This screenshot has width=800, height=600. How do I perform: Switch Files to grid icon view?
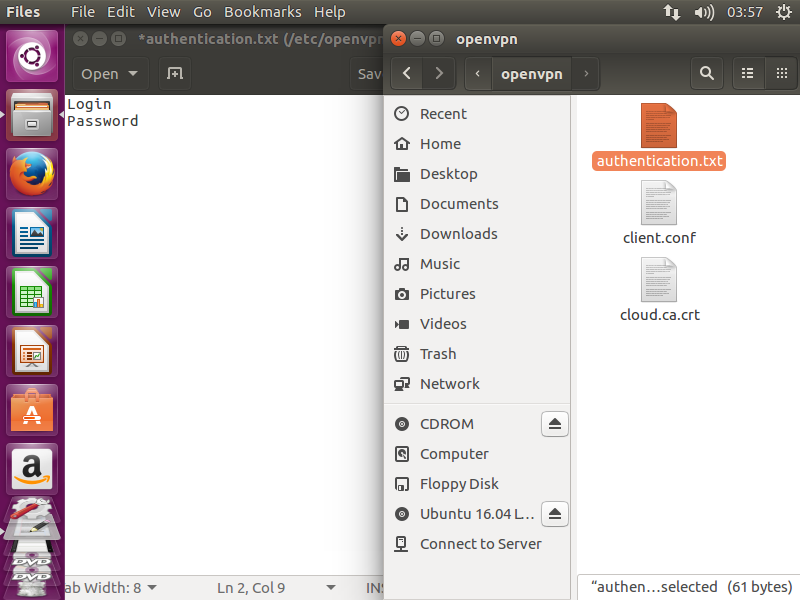click(x=781, y=73)
